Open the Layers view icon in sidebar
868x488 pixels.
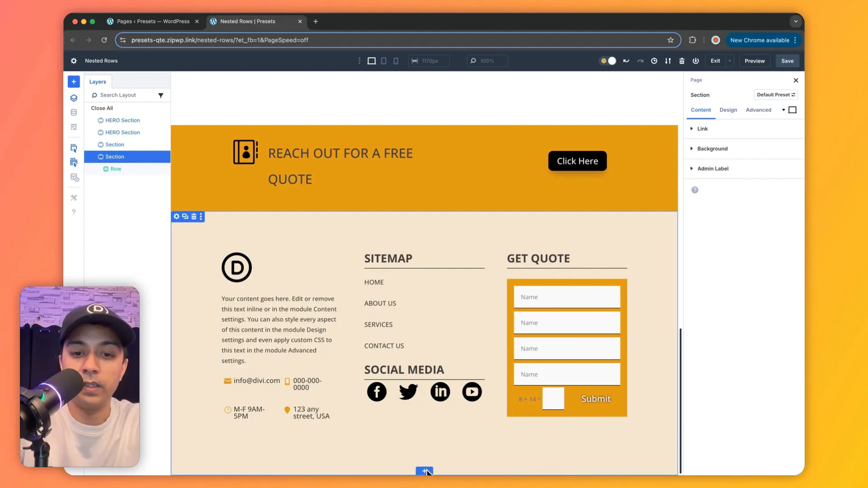[74, 98]
